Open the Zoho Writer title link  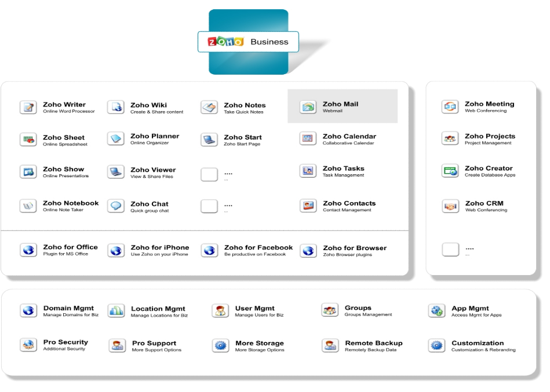[x=64, y=104]
